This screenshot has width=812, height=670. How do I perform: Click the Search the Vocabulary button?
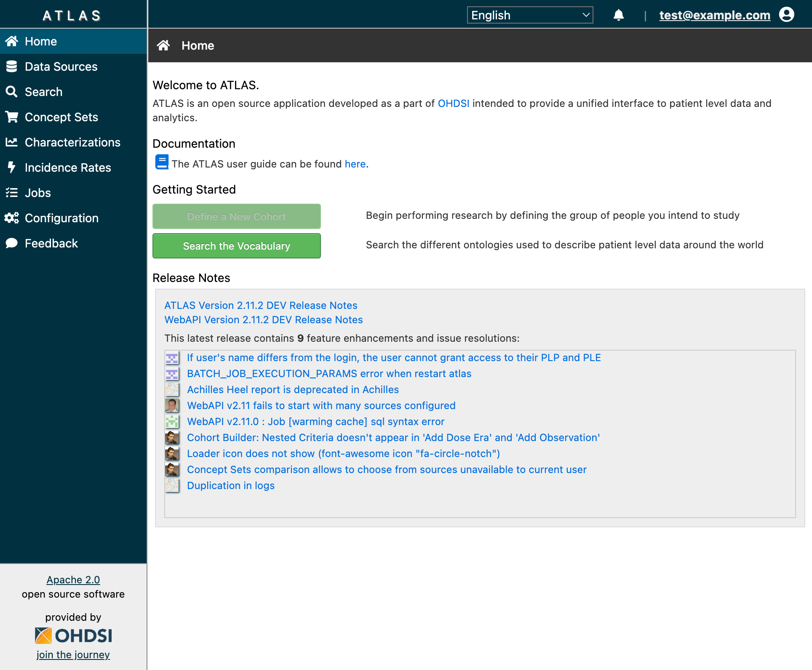pyautogui.click(x=236, y=246)
